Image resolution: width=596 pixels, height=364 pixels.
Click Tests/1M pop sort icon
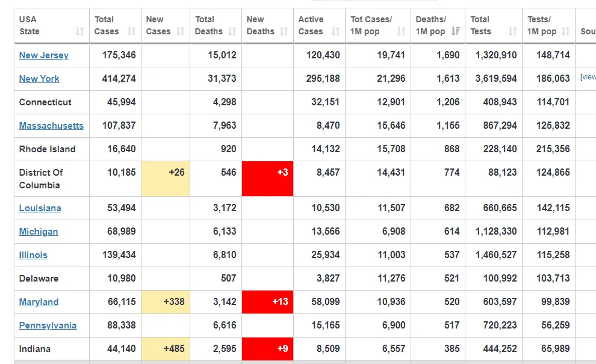[x=565, y=31]
